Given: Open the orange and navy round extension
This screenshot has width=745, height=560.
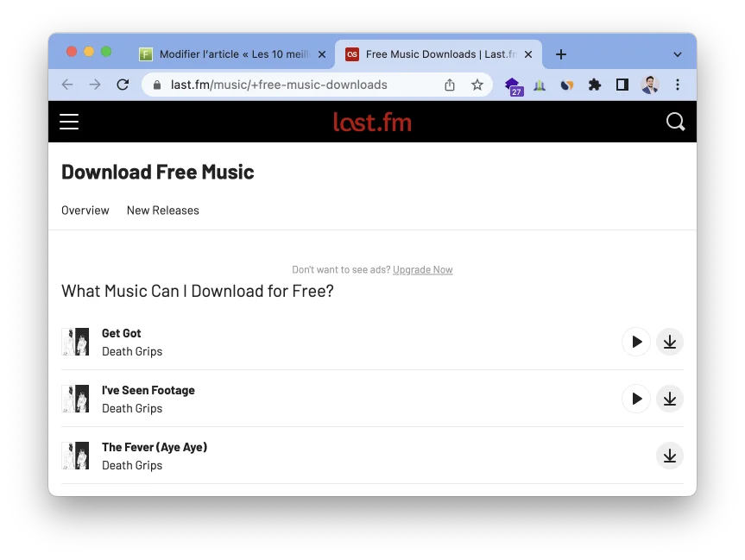Looking at the screenshot, I should 567,85.
